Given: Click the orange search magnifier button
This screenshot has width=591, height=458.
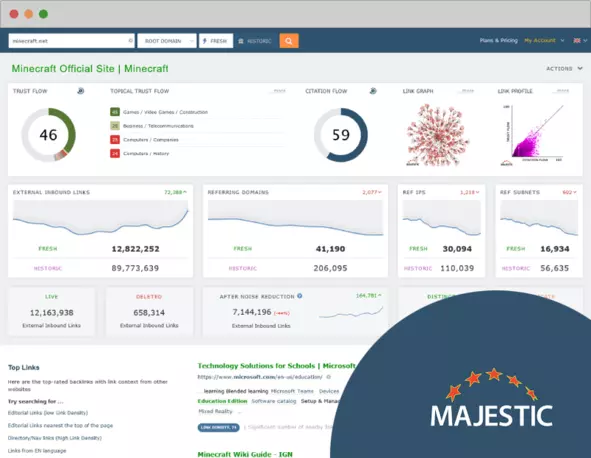Looking at the screenshot, I should coord(289,41).
